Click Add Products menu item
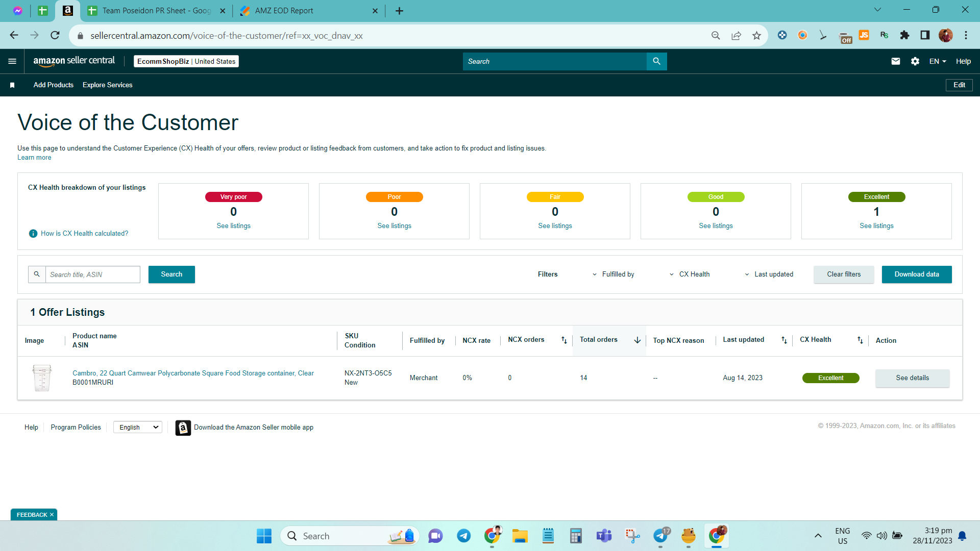The image size is (980, 551). coord(54,85)
